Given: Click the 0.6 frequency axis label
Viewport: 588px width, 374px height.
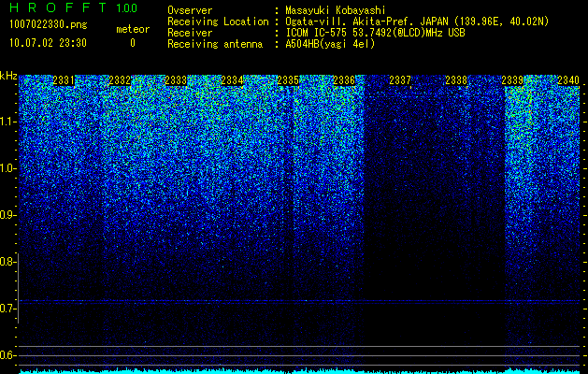Looking at the screenshot, I should (7, 355).
